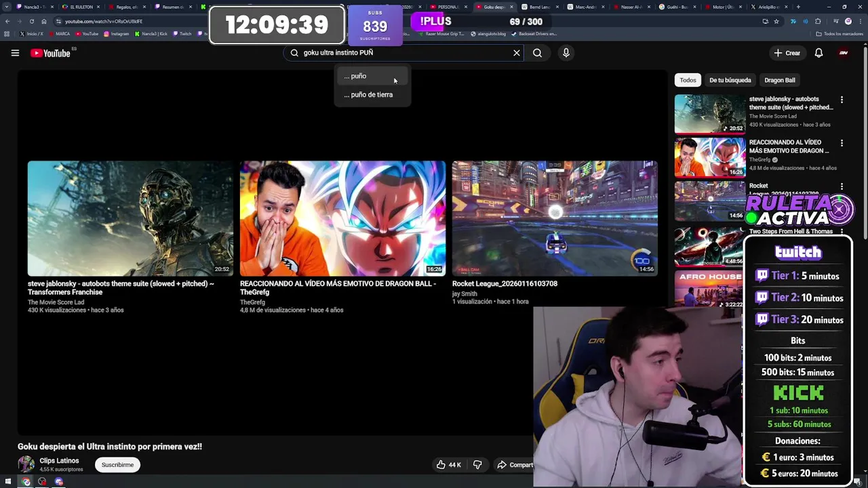Start voice search with microphone icon
This screenshot has width=868, height=488.
click(566, 53)
